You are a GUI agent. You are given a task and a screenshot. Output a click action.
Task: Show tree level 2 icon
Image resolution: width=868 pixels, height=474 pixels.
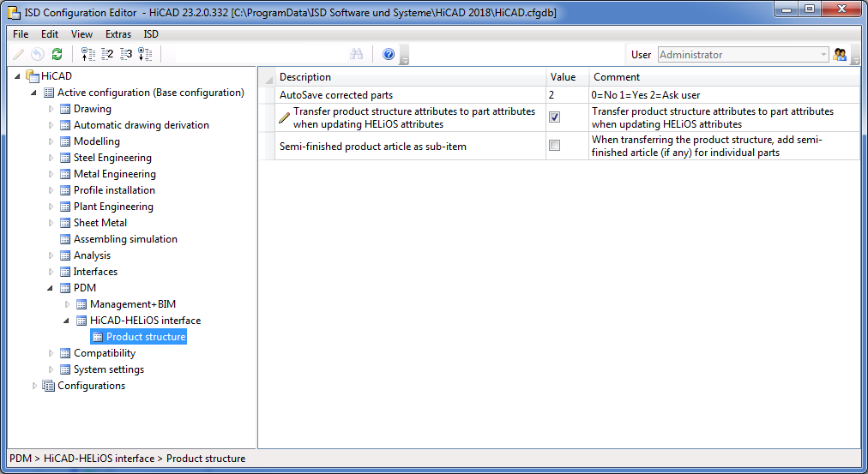pos(107,54)
